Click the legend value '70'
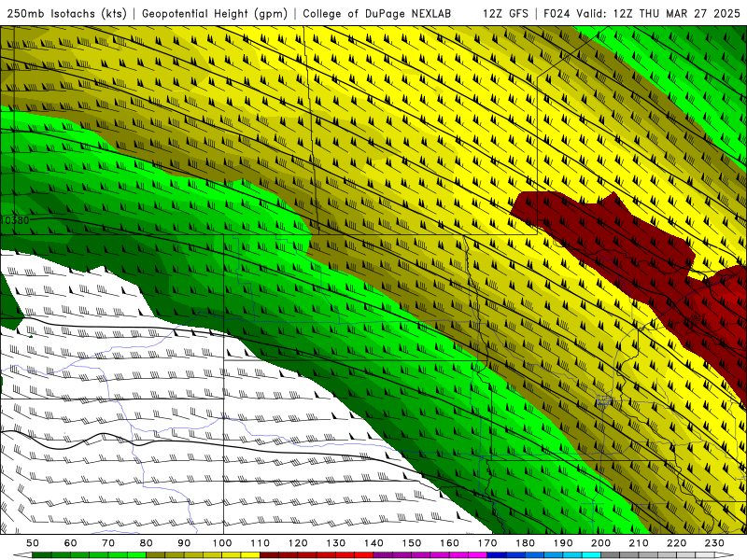The width and height of the screenshot is (747, 560). [108, 543]
